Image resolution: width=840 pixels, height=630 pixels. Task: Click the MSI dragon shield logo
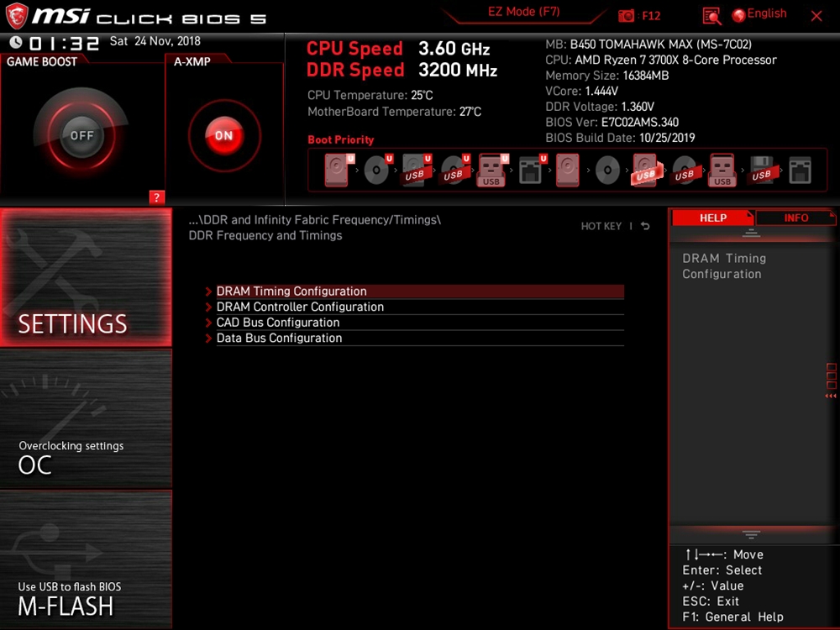tap(16, 15)
